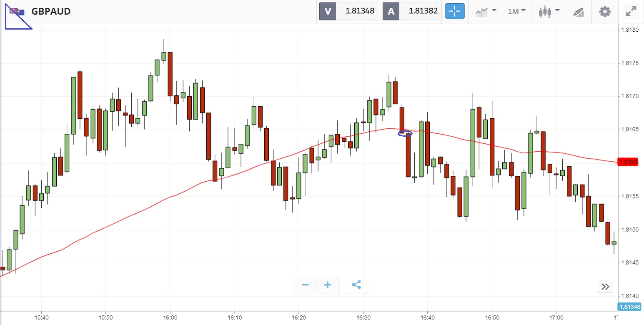The width and height of the screenshot is (644, 325).
Task: Open the 1M timeframe dropdown
Action: [516, 11]
